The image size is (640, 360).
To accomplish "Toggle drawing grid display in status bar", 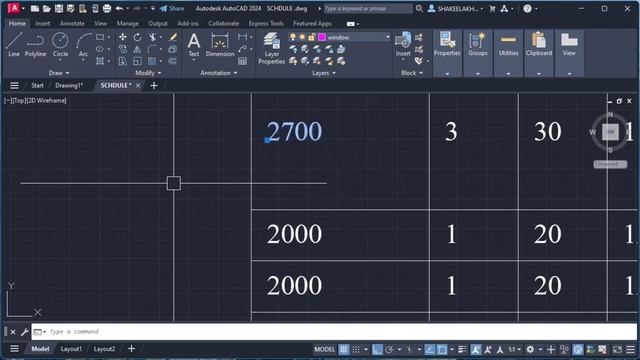I will [344, 349].
